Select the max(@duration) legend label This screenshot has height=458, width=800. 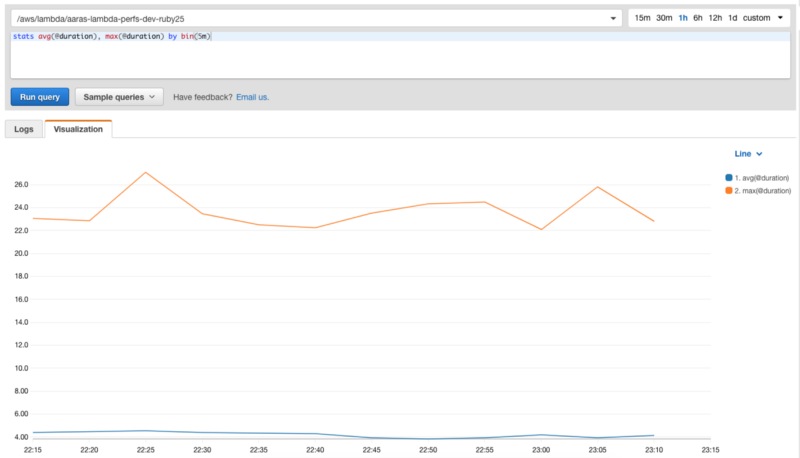tap(763, 191)
